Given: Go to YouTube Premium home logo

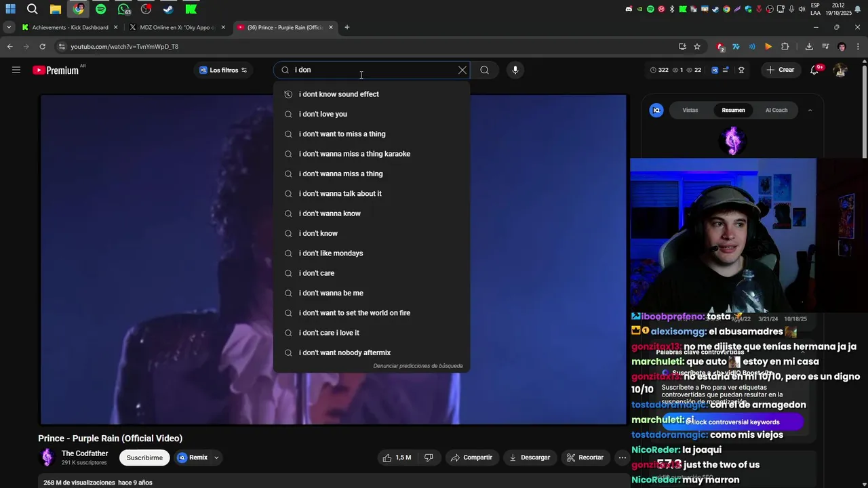Looking at the screenshot, I should click(56, 70).
